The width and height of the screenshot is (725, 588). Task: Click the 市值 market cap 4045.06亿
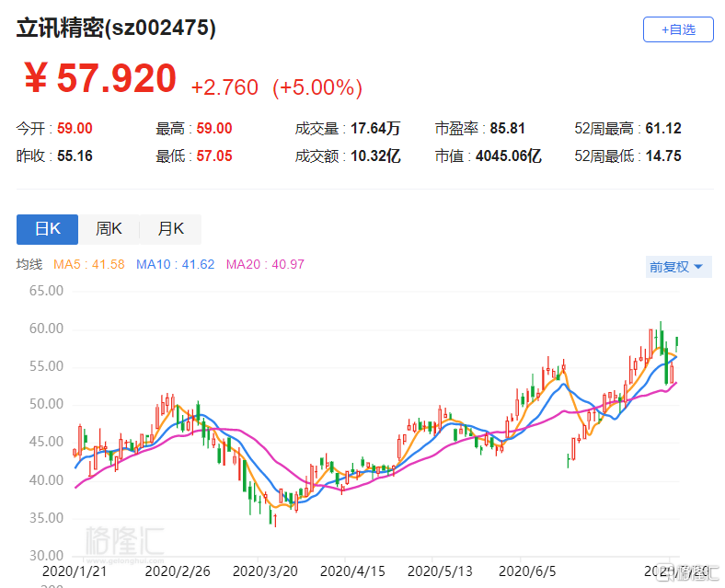[508, 156]
